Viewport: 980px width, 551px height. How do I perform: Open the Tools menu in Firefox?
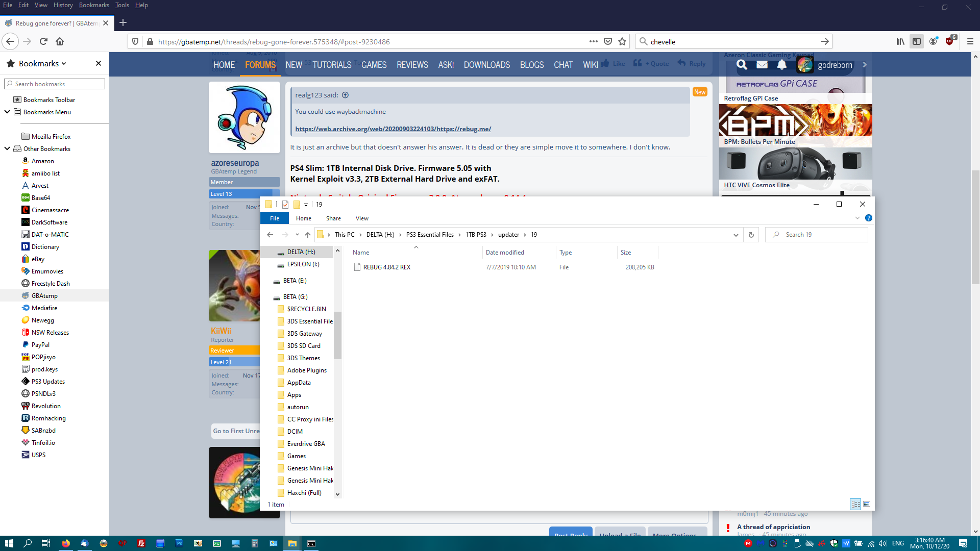click(x=122, y=5)
